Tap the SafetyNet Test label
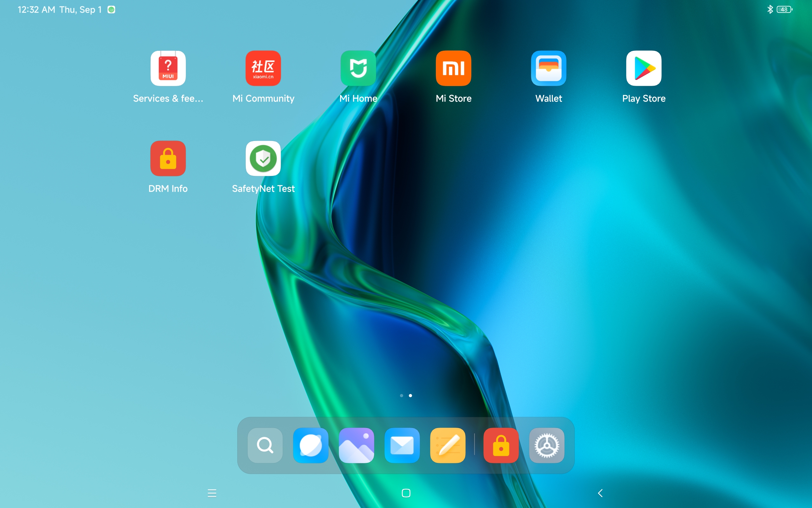The image size is (812, 508). coord(263,189)
